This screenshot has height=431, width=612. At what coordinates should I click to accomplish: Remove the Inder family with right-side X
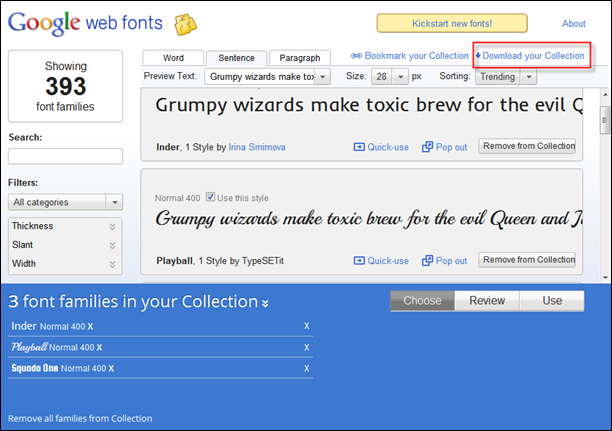pyautogui.click(x=307, y=326)
